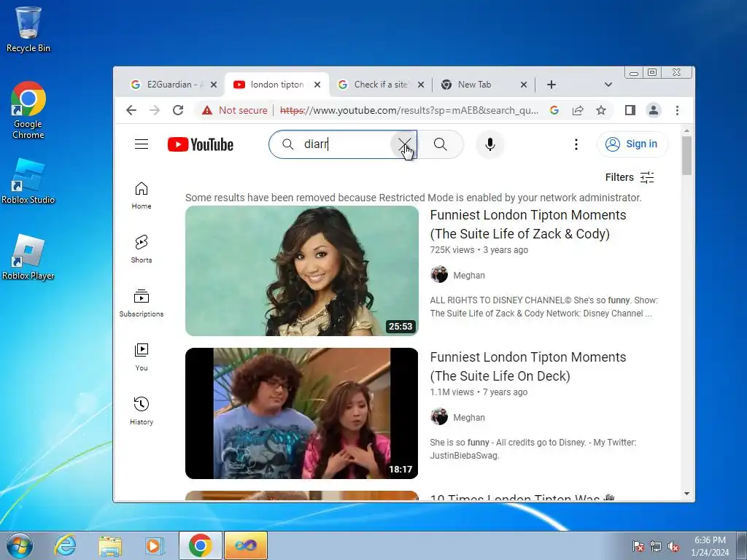Clear the search box with X
The image size is (747, 560).
point(404,144)
